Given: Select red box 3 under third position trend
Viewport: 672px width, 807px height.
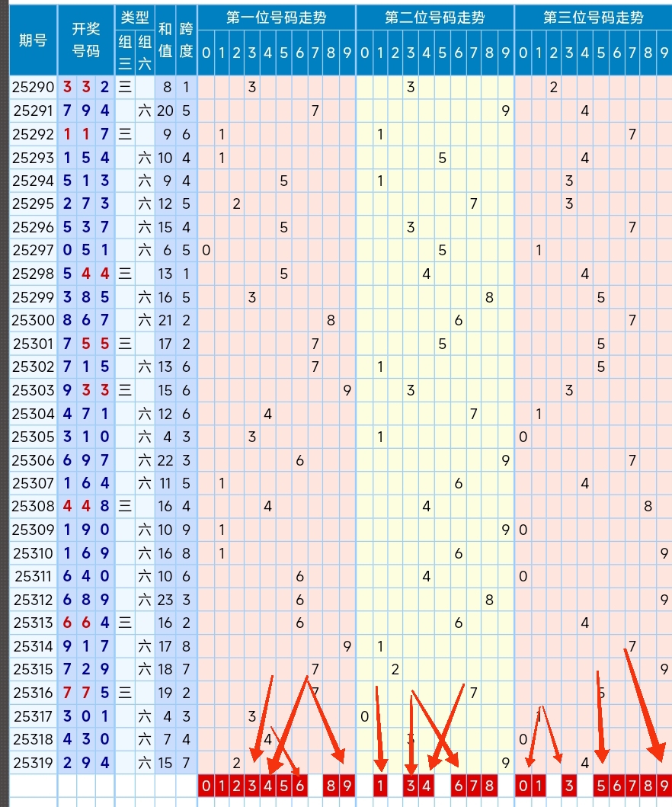Looking at the screenshot, I should 569,786.
